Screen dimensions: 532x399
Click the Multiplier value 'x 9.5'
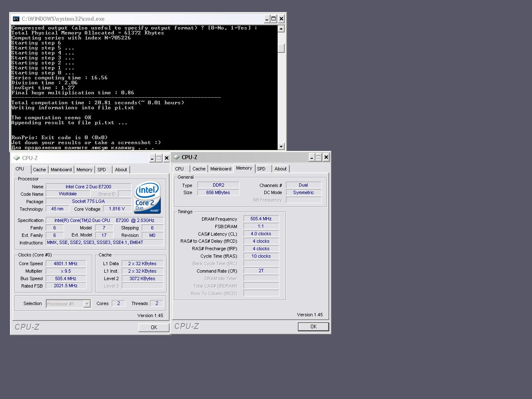click(66, 271)
